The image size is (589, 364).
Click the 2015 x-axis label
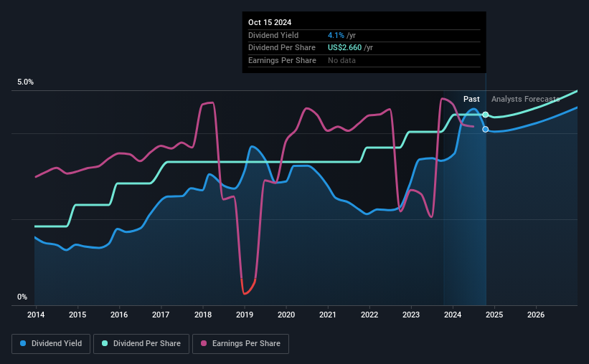(x=77, y=315)
